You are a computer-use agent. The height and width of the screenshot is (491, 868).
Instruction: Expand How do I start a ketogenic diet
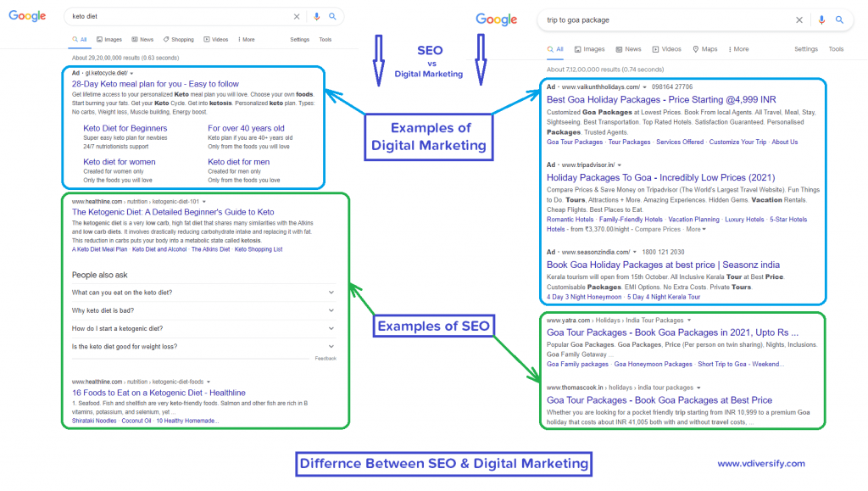click(x=203, y=328)
